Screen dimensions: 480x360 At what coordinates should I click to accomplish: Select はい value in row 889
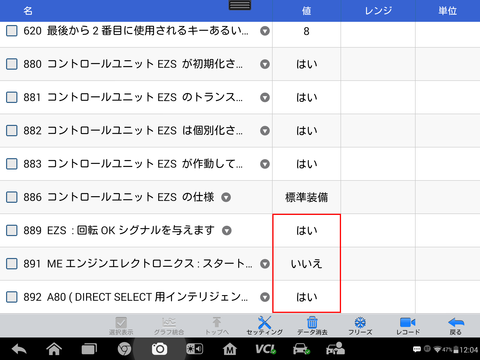coord(307,231)
